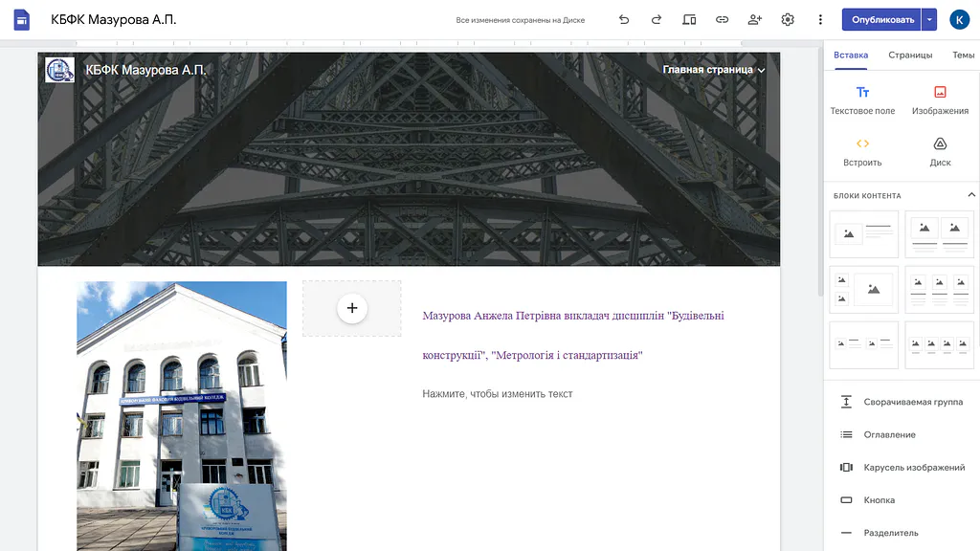Click the editor vertical scrollbar

[x=820, y=172]
